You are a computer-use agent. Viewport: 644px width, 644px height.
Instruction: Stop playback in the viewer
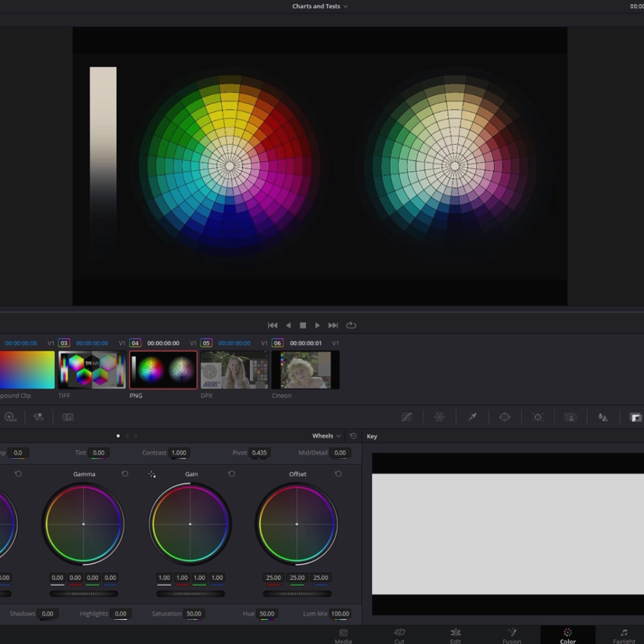tap(302, 325)
